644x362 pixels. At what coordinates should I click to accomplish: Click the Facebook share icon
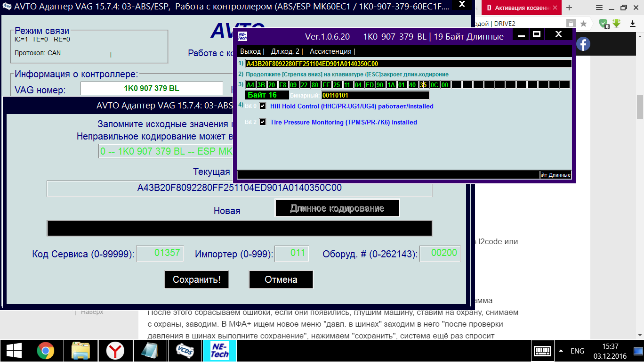click(583, 44)
